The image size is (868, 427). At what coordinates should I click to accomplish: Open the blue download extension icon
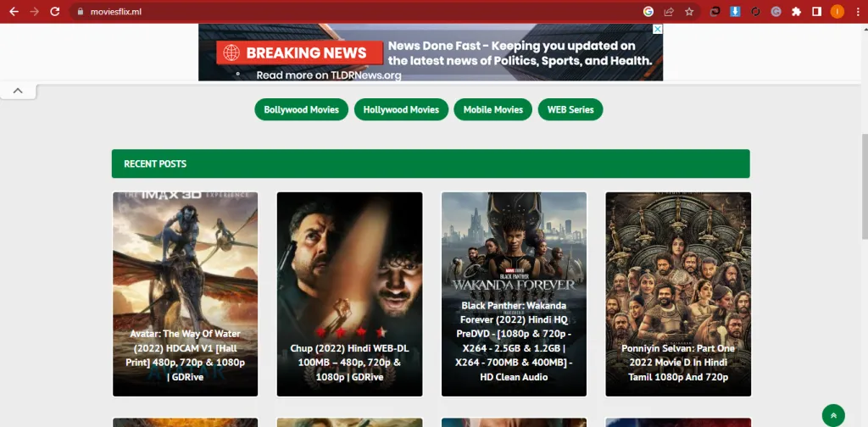click(x=735, y=12)
